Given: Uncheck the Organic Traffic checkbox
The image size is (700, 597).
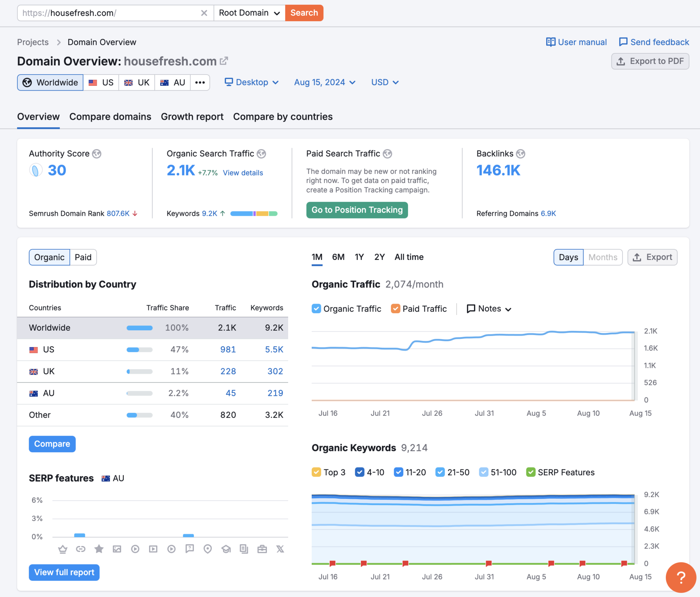Looking at the screenshot, I should pyautogui.click(x=316, y=309).
